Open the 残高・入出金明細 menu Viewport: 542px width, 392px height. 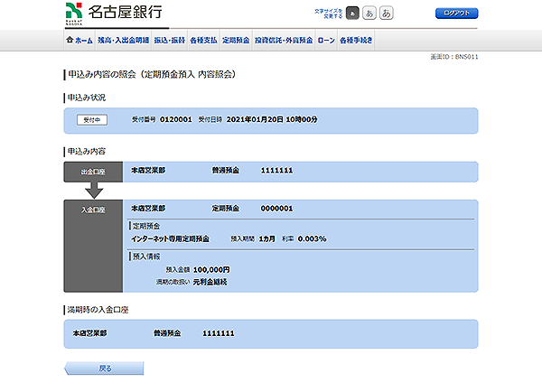[x=123, y=41]
